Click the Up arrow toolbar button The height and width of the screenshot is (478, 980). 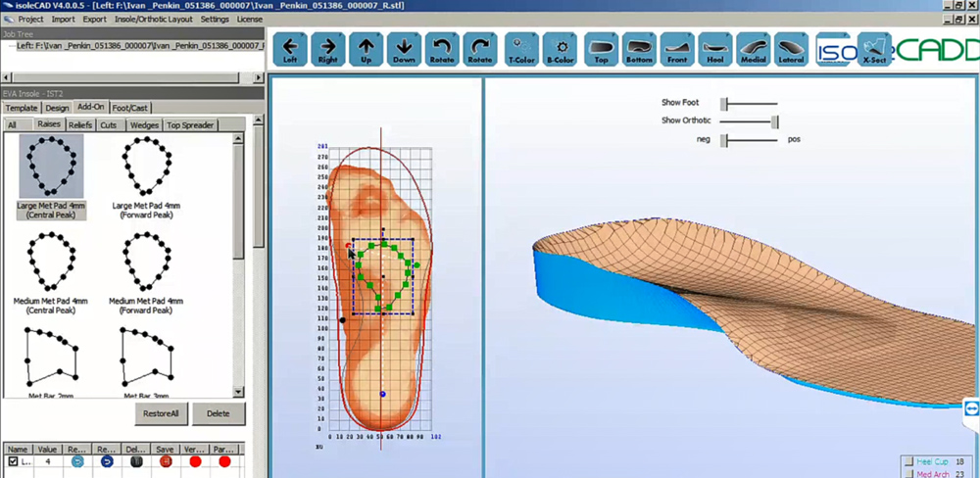point(367,49)
